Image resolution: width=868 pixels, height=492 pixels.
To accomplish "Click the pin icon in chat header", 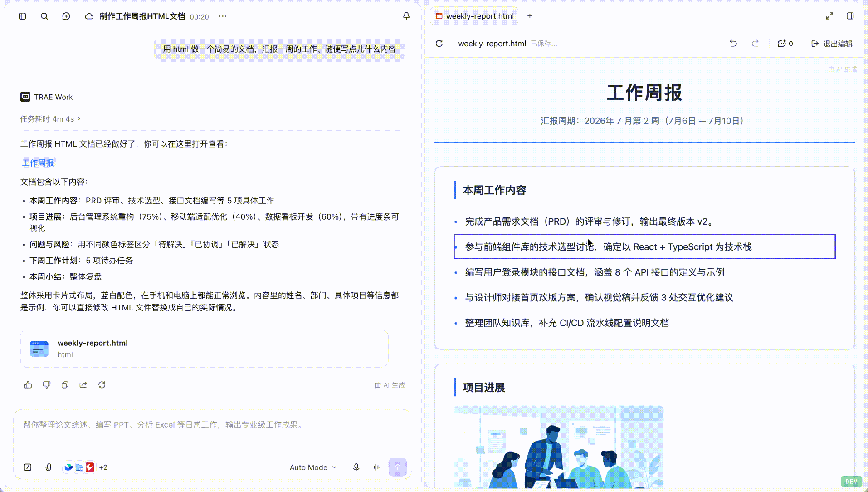I will coord(406,16).
